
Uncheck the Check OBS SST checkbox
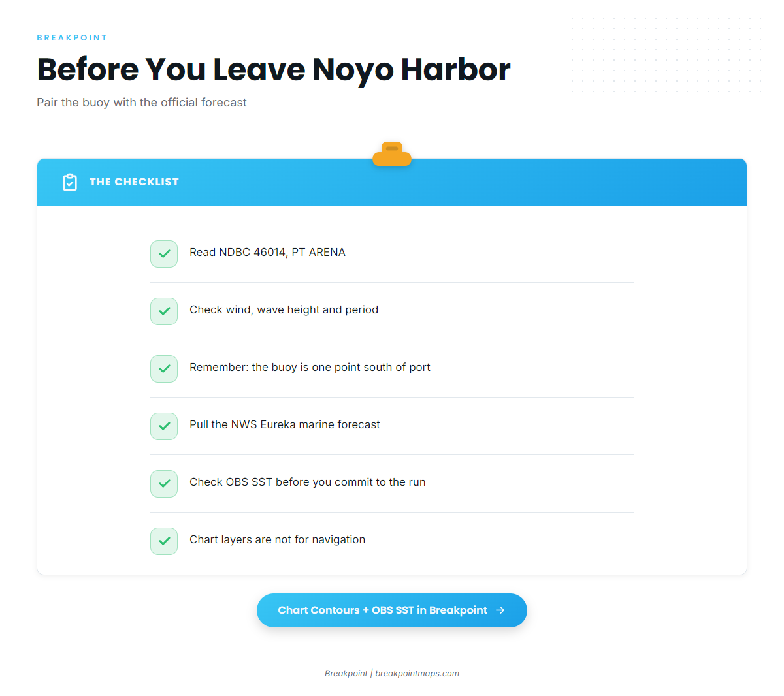[164, 484]
